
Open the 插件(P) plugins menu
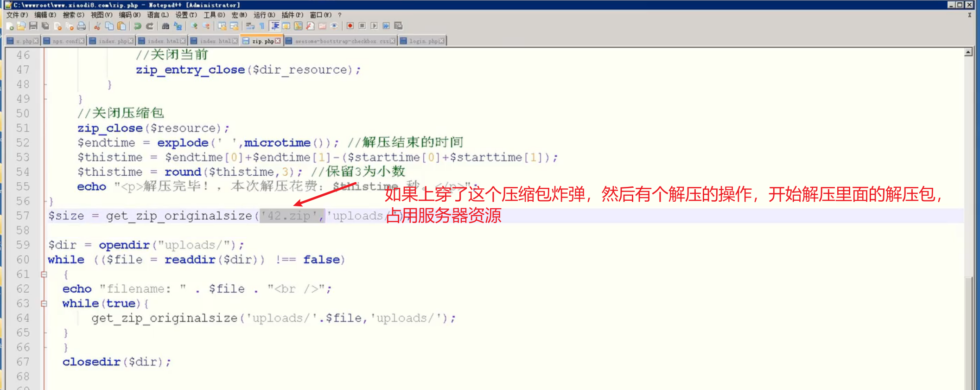(x=293, y=15)
